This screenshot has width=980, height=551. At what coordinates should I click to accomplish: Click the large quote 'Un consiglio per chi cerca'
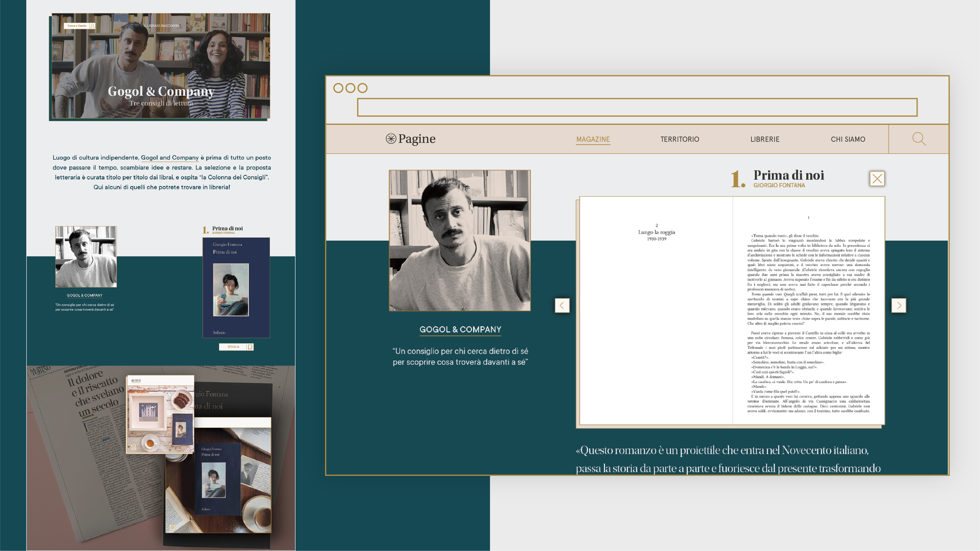[460, 357]
